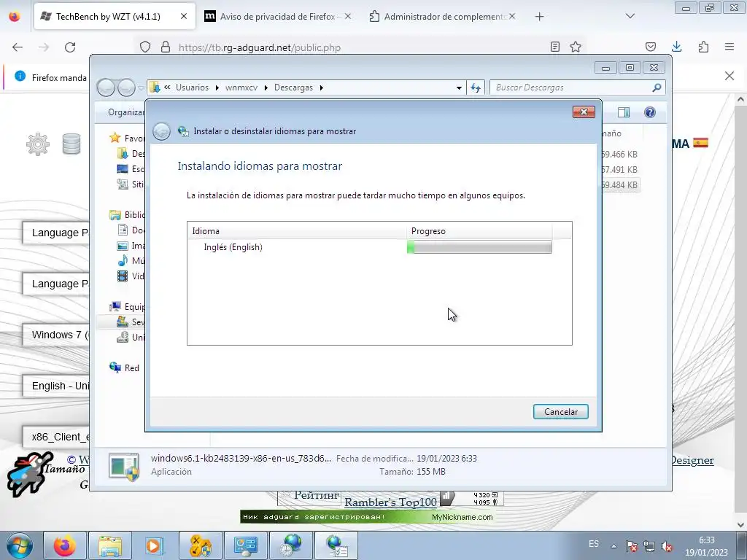Open the Windows 7 dropdown on TechBench page
The width and height of the screenshot is (747, 560).
[x=56, y=335]
